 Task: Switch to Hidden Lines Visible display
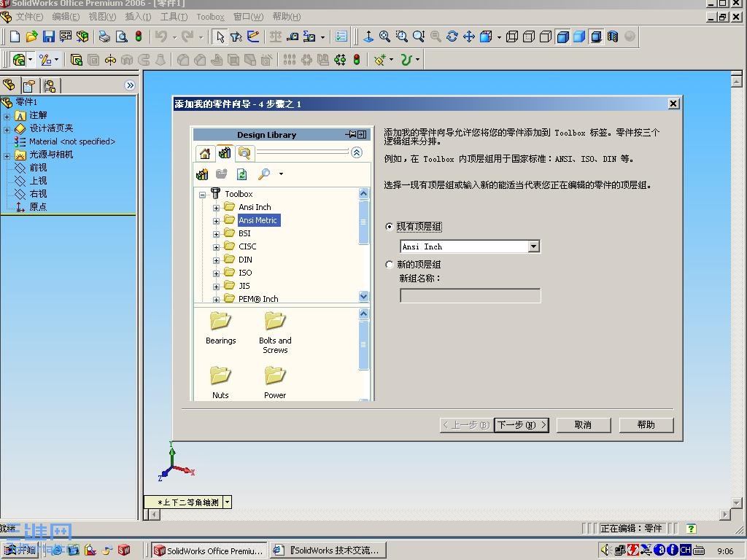[x=529, y=36]
